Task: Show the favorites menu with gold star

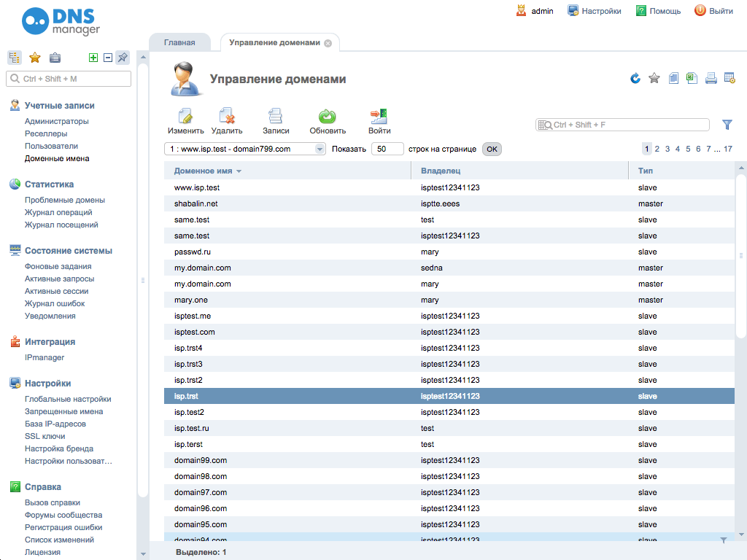Action: 34,58
